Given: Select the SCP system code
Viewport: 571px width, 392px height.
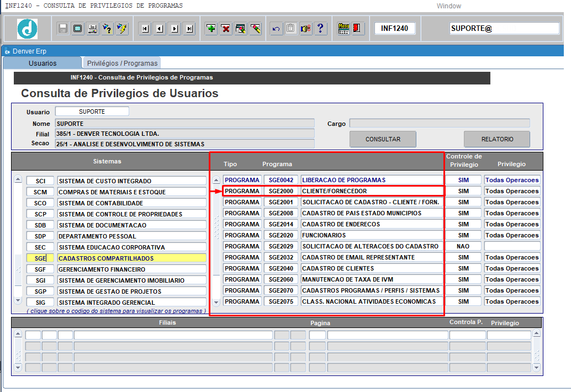Looking at the screenshot, I should tap(40, 214).
